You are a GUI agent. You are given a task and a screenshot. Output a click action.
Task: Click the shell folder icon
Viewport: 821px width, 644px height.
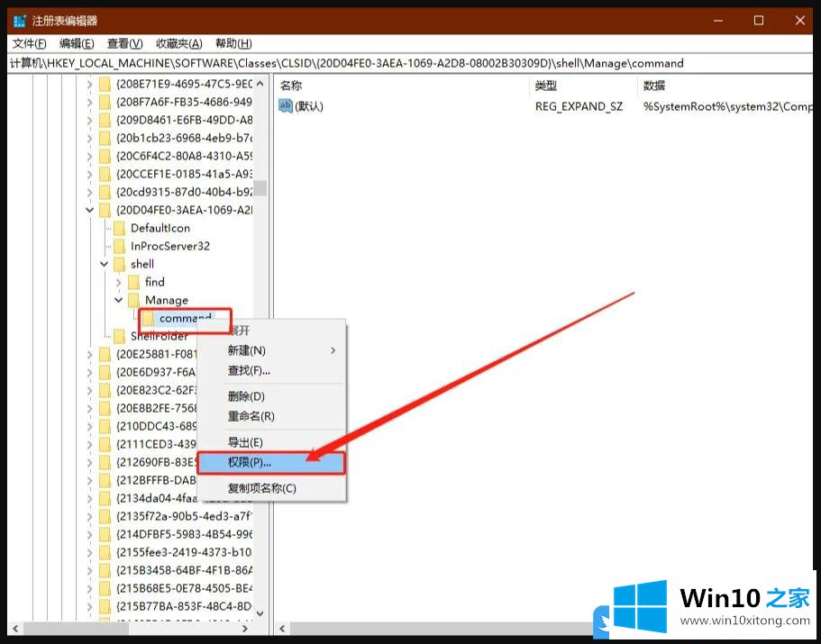pos(119,264)
